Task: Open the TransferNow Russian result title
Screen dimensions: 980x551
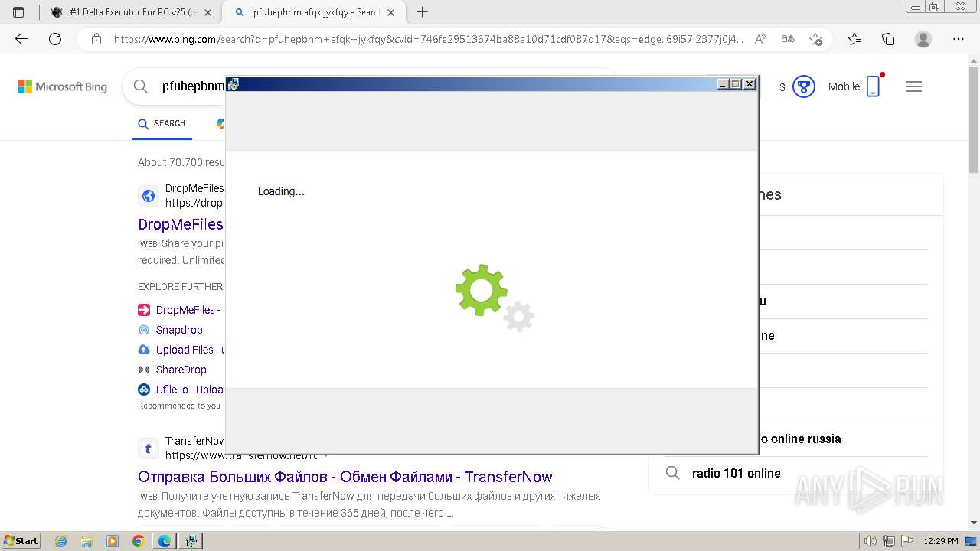Action: tap(345, 477)
